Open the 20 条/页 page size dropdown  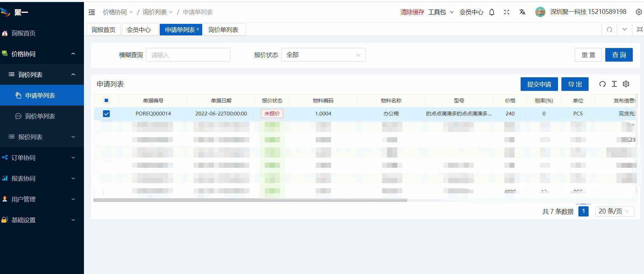tap(614, 211)
